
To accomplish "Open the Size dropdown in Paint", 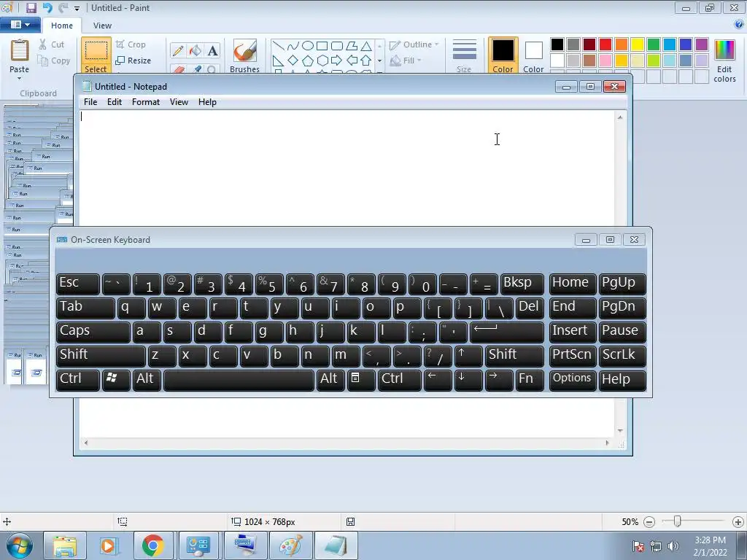I will 464,55.
